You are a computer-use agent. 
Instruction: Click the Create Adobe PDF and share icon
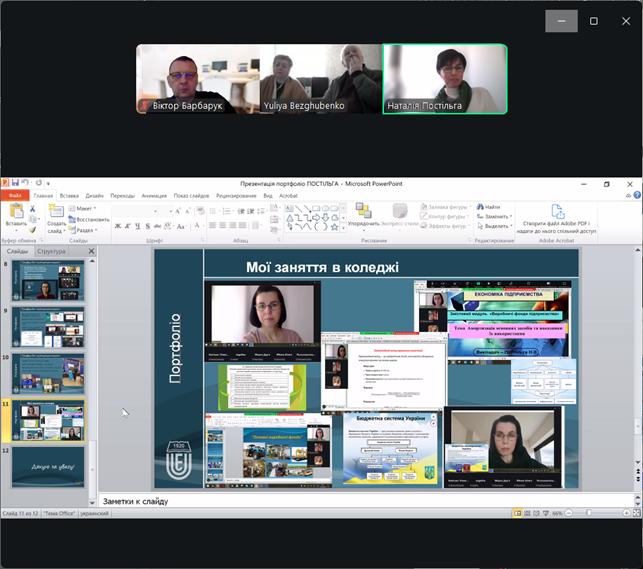pos(557,212)
